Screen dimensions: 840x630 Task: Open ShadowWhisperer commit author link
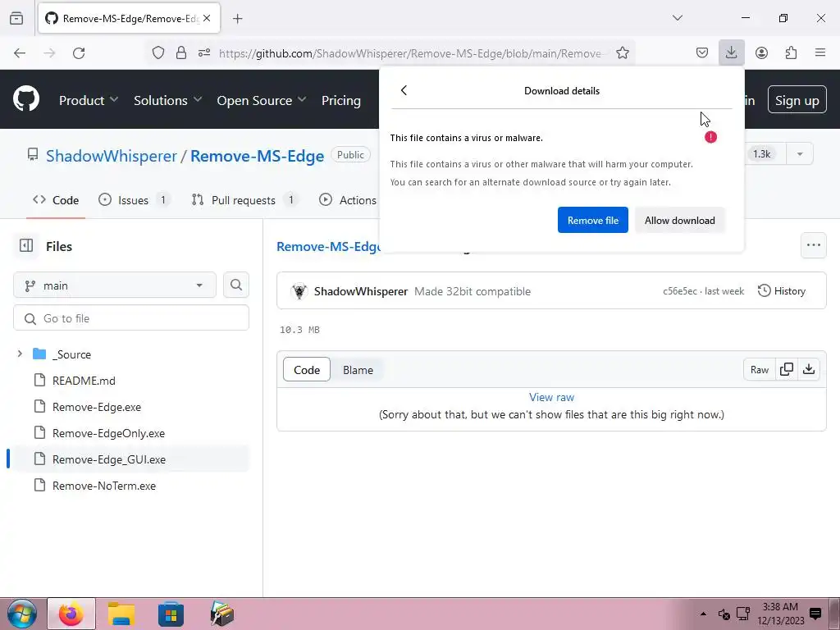pos(361,291)
